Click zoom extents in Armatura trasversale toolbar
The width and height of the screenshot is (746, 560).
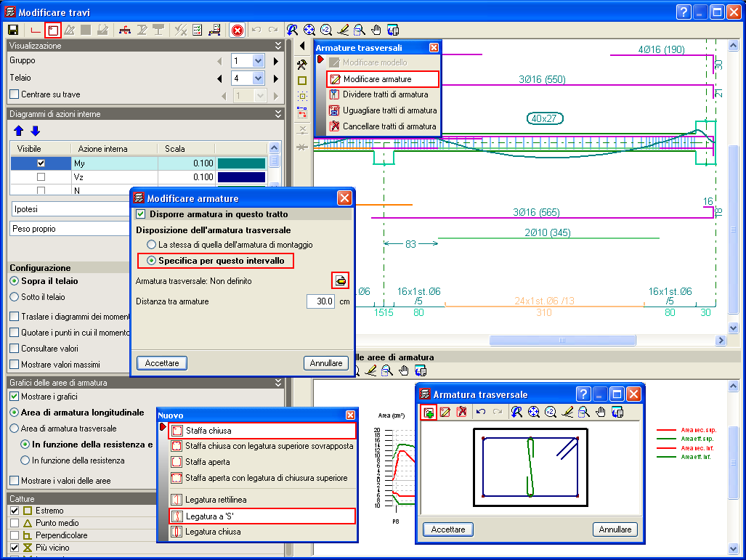coord(534,412)
